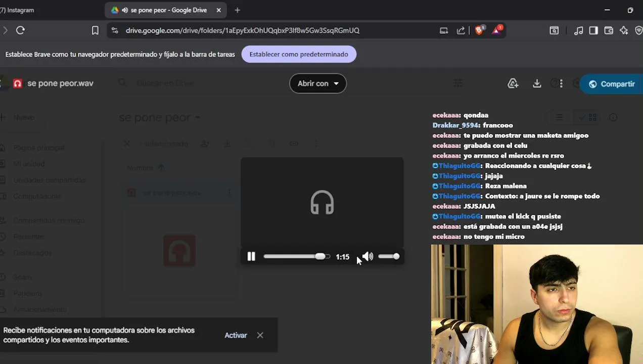Screen dimensions: 643x364
Task: Click chat message 'Reza malena'
Action: pos(506,186)
